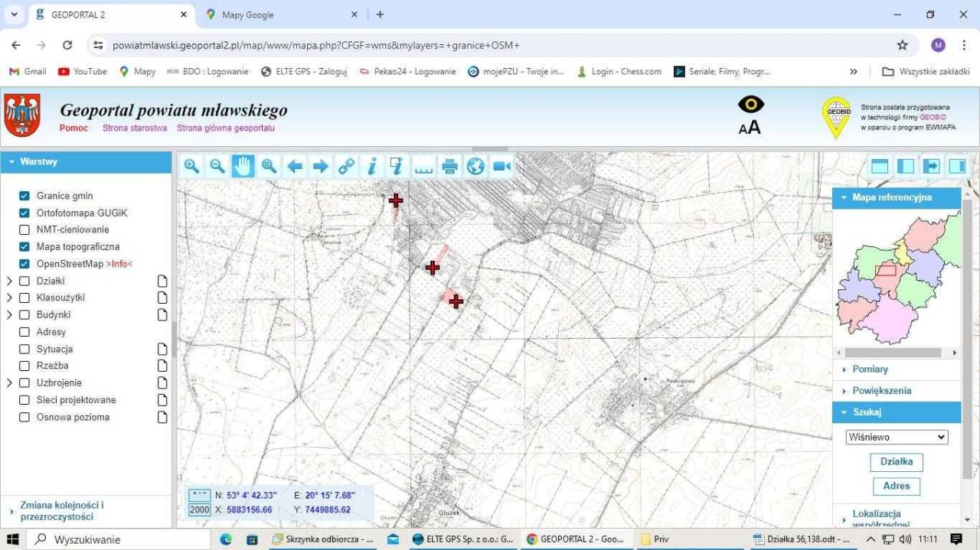The image size is (980, 550).
Task: Expand the Budynki layer tree
Action: point(10,315)
